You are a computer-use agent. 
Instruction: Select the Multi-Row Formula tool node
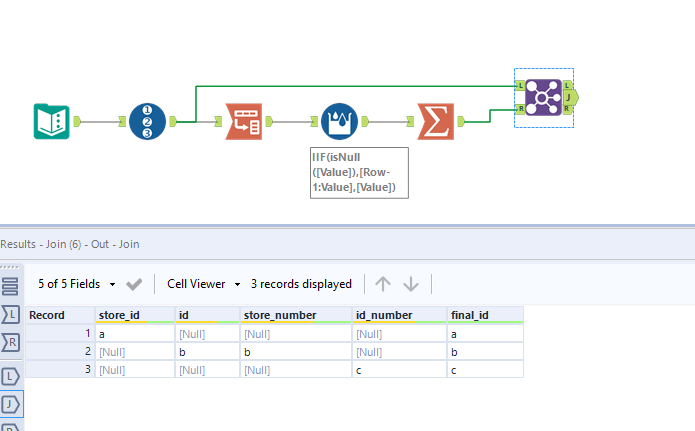[x=340, y=121]
